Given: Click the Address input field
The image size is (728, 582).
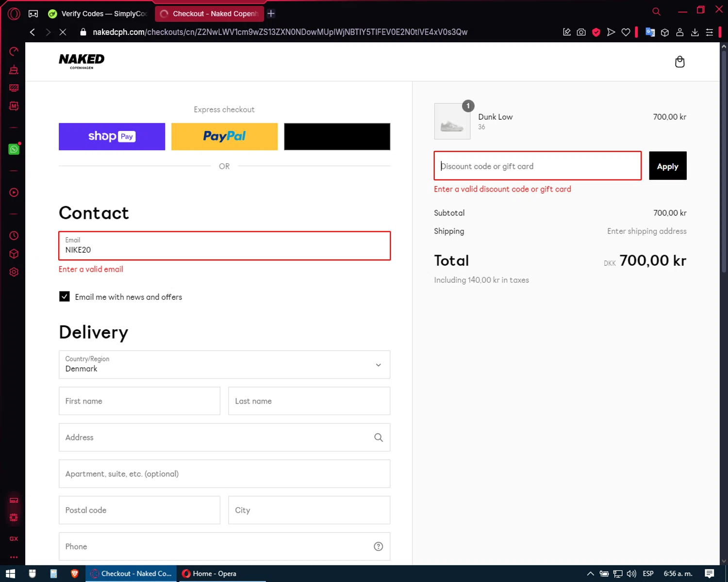Looking at the screenshot, I should pos(224,437).
